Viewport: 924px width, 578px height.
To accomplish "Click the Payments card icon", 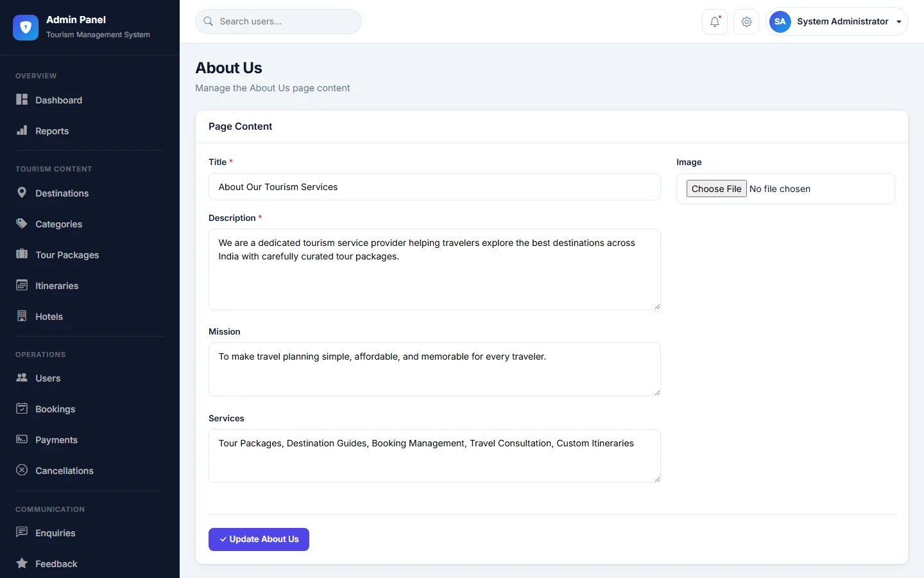I will tap(22, 439).
